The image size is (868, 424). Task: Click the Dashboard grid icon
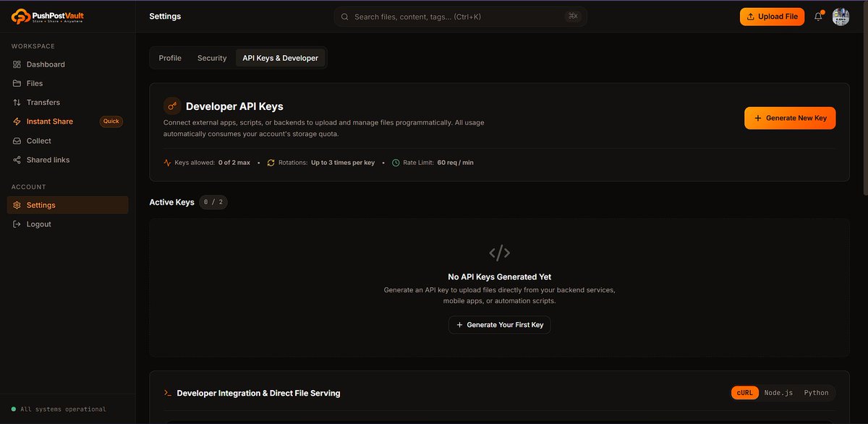point(17,64)
